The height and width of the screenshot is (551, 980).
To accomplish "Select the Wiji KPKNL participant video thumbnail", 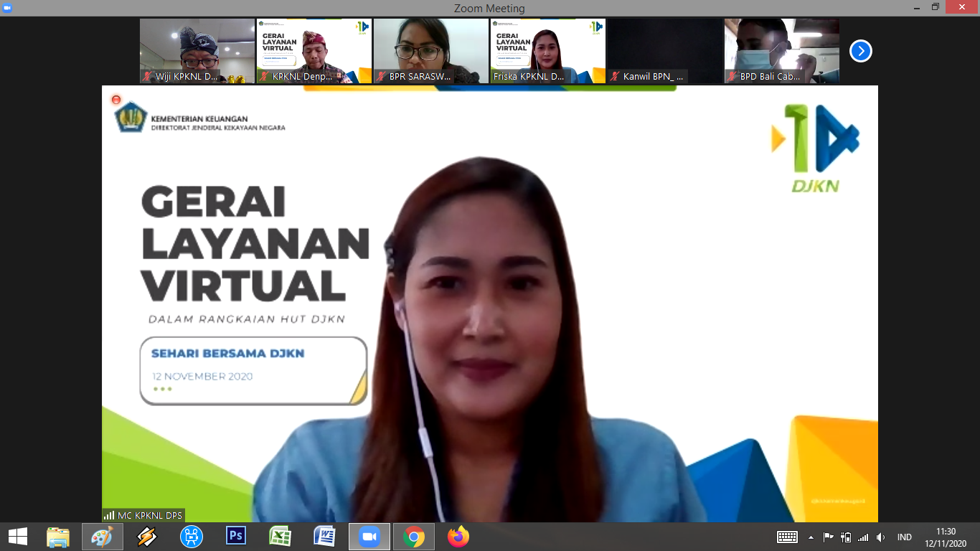I will point(197,50).
